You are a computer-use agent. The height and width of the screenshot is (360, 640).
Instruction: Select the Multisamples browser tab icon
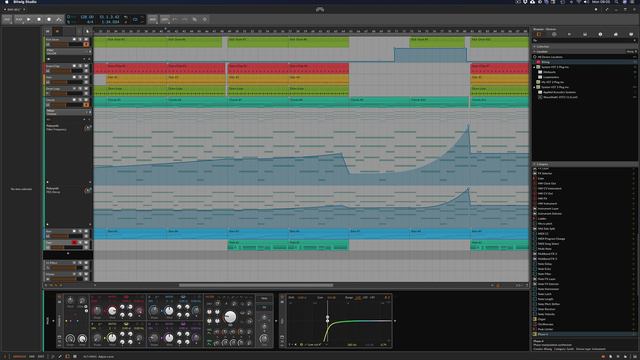click(x=569, y=35)
